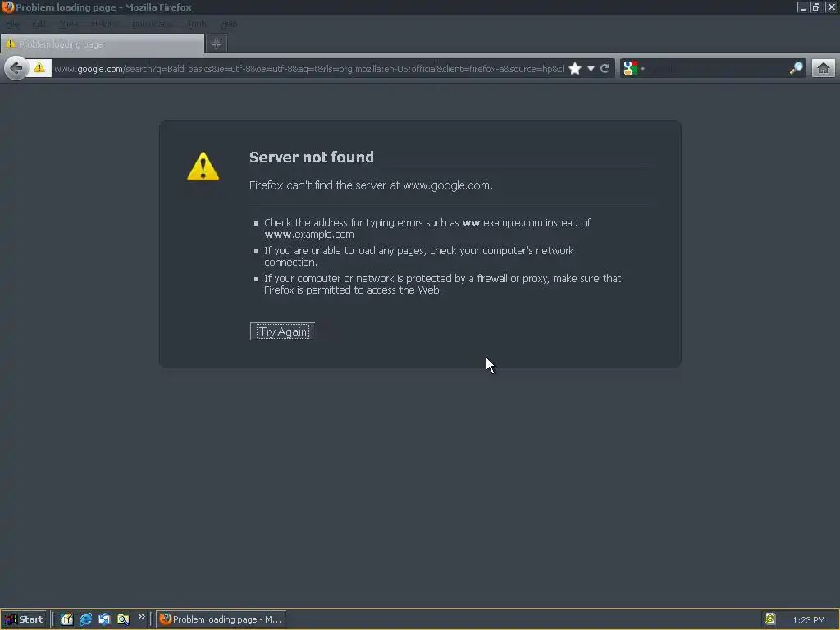The image size is (840, 630).
Task: Open the Help menu
Action: (229, 24)
